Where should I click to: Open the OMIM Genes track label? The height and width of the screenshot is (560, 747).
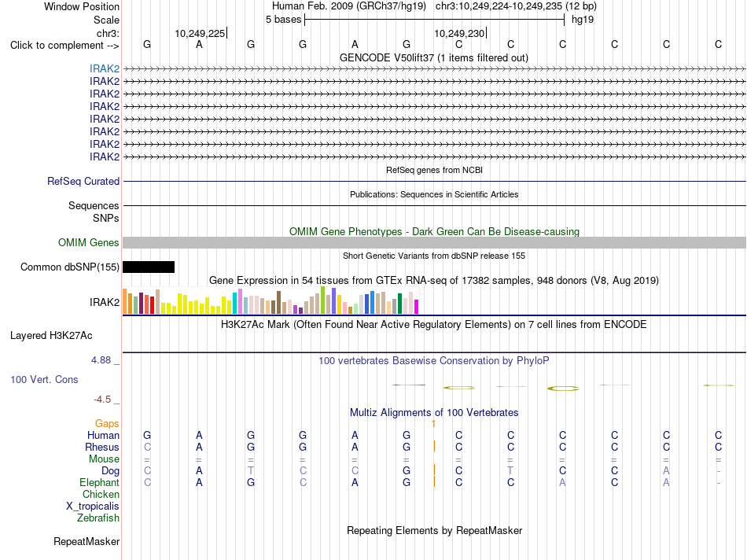tap(89, 242)
